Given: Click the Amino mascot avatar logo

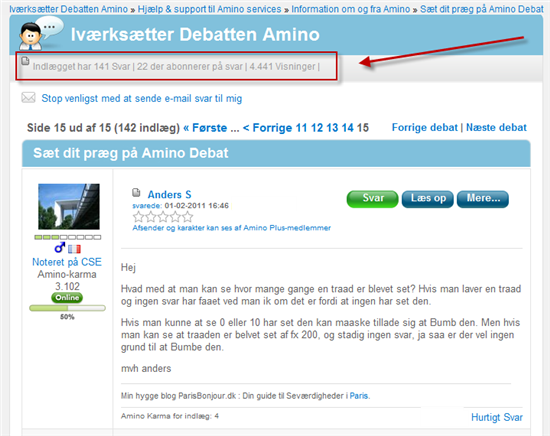Looking at the screenshot, I should [41, 34].
